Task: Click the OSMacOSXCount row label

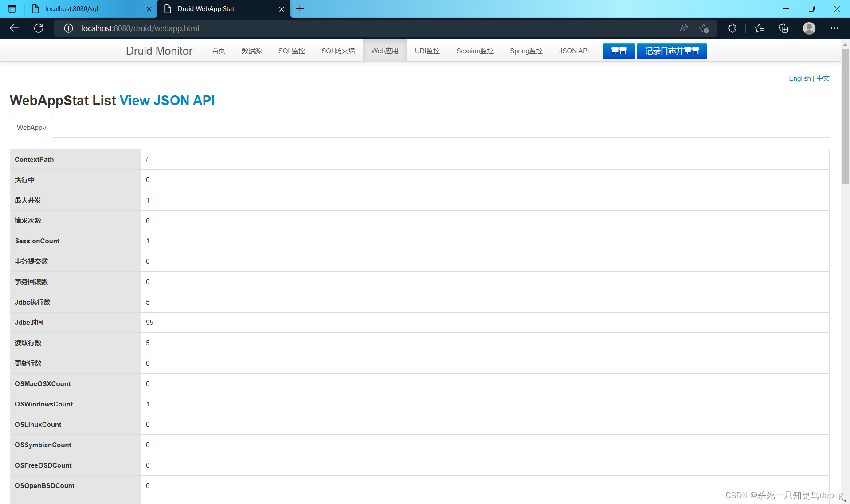Action: tap(43, 384)
